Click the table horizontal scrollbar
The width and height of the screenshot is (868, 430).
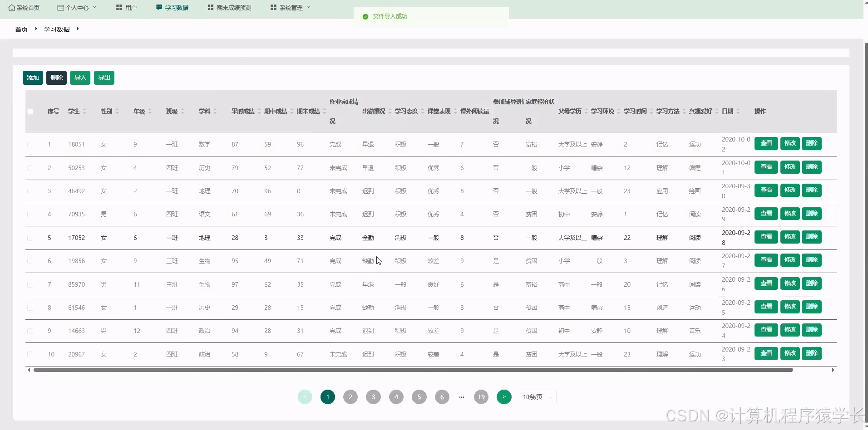pyautogui.click(x=413, y=370)
